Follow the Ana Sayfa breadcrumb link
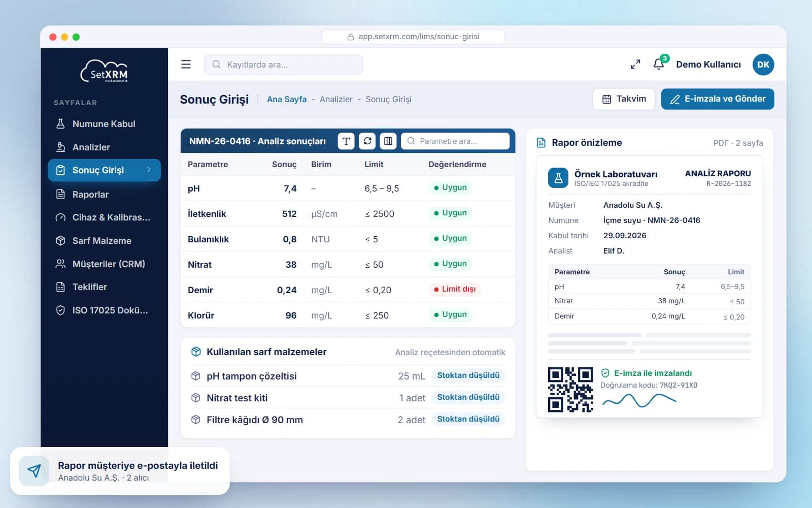 point(287,100)
